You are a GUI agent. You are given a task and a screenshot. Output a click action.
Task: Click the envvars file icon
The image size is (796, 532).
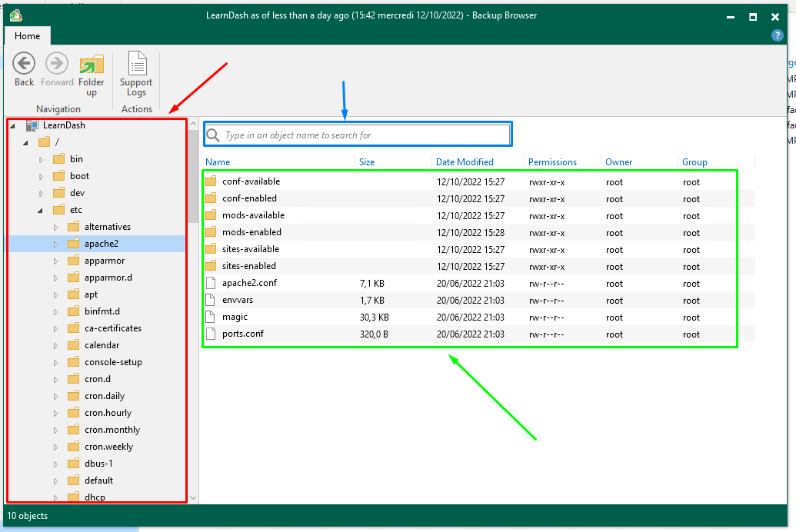(210, 300)
